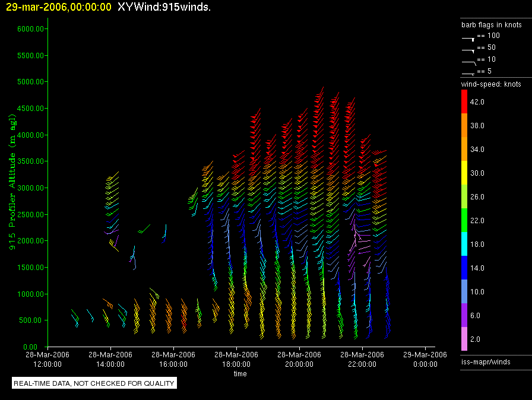Click the yellow 29-mar-2006 timestamp

58,7
